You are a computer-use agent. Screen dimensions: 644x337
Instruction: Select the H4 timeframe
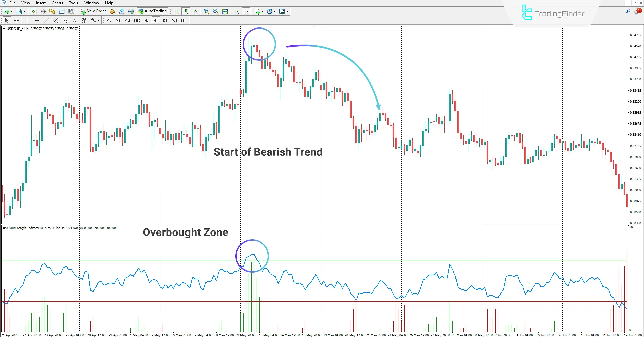[x=156, y=20]
